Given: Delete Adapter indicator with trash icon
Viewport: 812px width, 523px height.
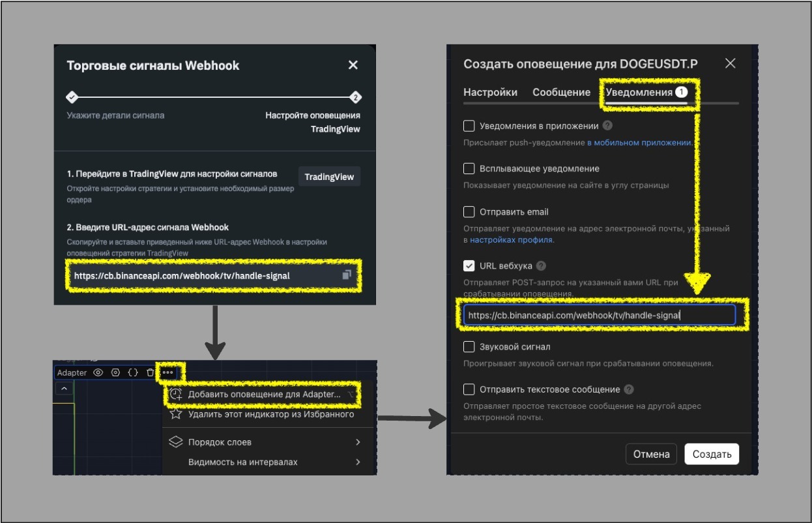Looking at the screenshot, I should click(151, 372).
